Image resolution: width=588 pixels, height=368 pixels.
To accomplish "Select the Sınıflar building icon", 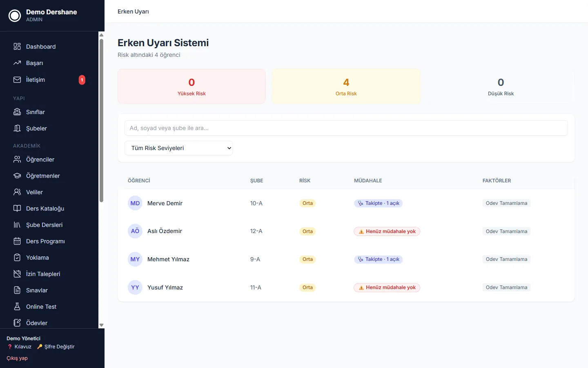I will point(17,112).
